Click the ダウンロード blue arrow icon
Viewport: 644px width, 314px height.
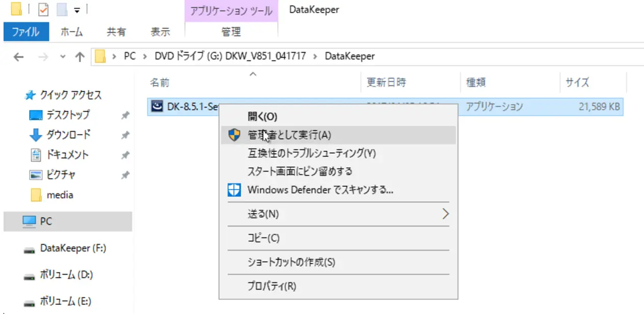36,135
